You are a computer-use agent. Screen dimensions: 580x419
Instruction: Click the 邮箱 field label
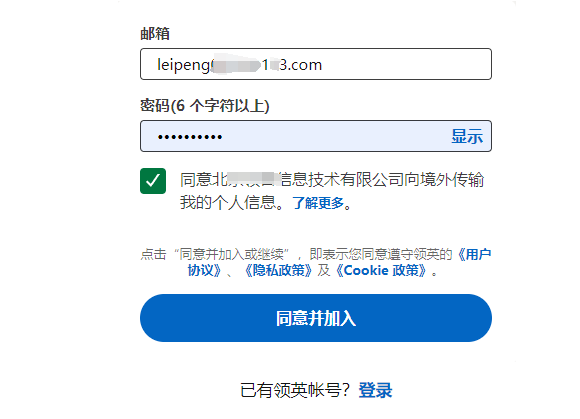coord(155,34)
